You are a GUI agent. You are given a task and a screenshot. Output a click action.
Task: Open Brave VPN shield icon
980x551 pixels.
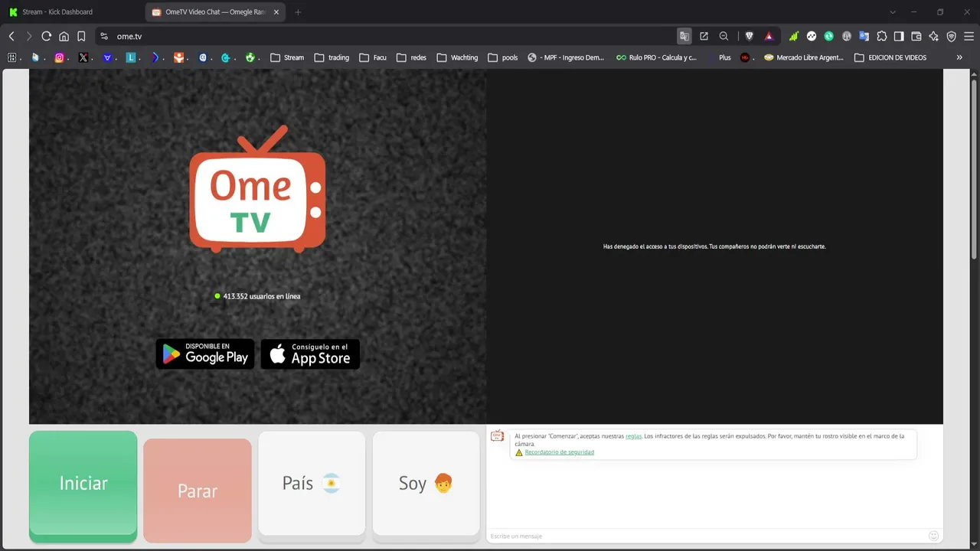click(951, 36)
